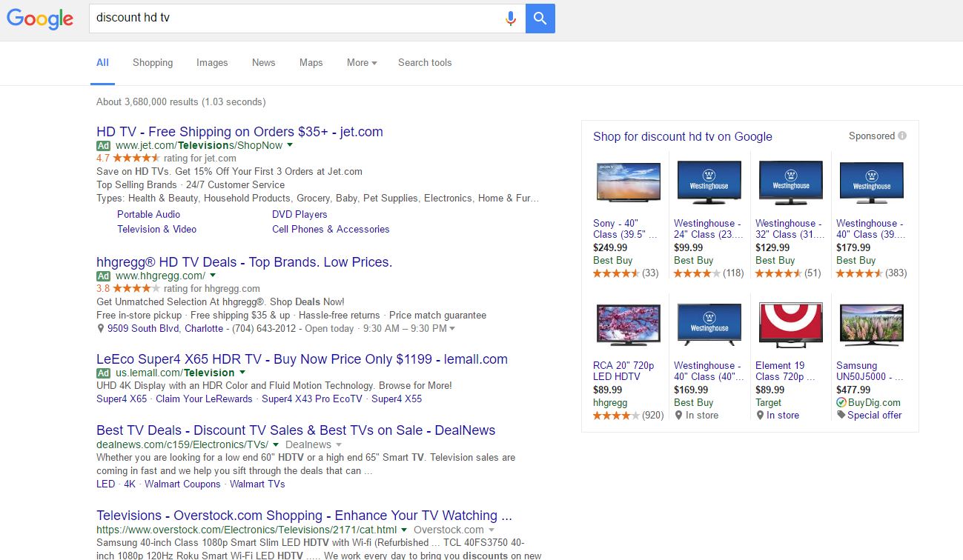Switch to Maps tab
The image size is (963, 560).
tap(311, 63)
